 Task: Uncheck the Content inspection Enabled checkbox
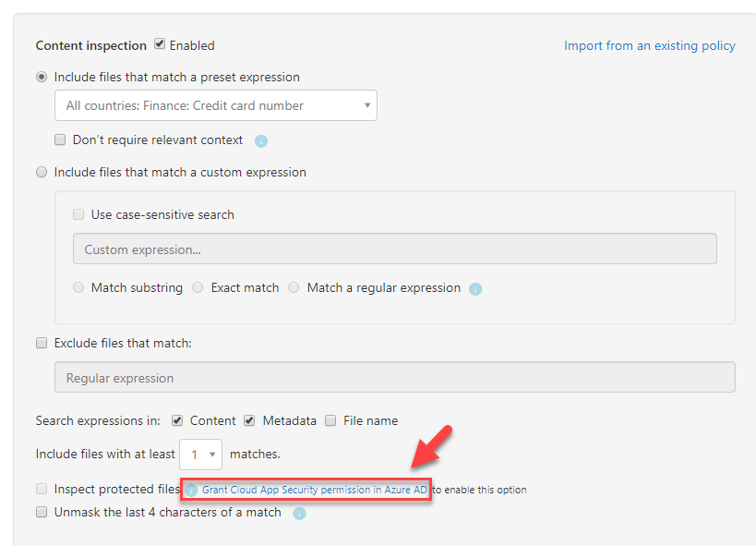(160, 44)
